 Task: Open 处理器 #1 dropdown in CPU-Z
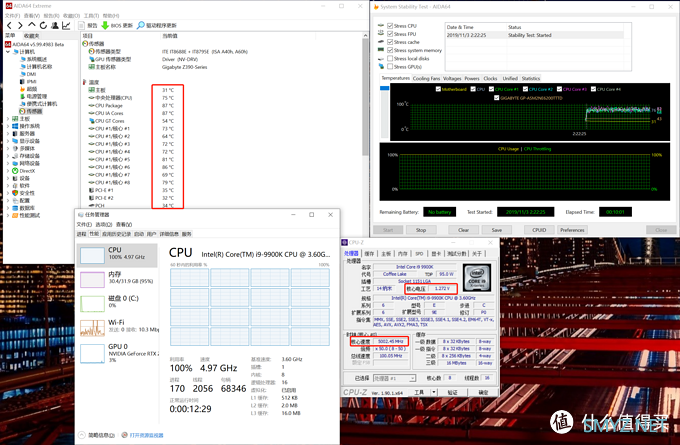tap(412, 378)
